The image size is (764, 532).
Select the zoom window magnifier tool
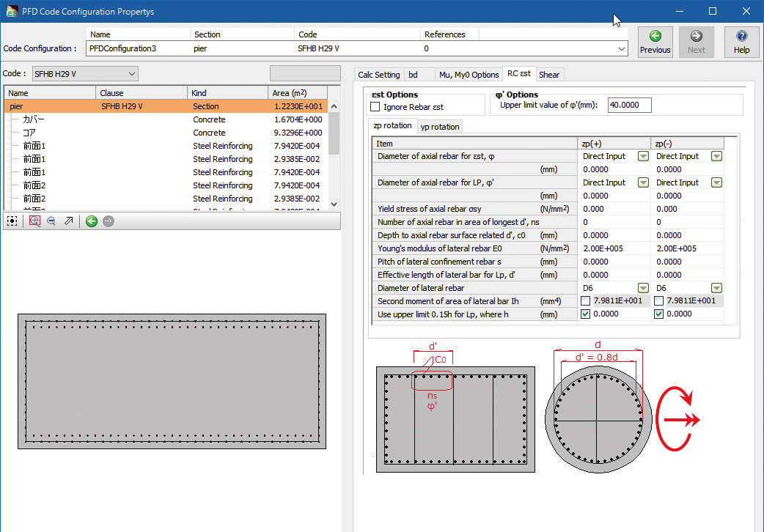click(34, 221)
